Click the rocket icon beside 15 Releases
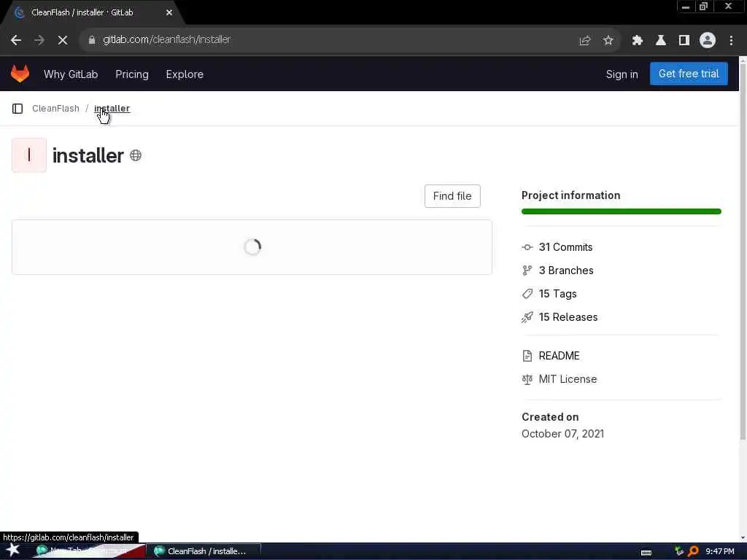This screenshot has height=560, width=747. pyautogui.click(x=527, y=317)
